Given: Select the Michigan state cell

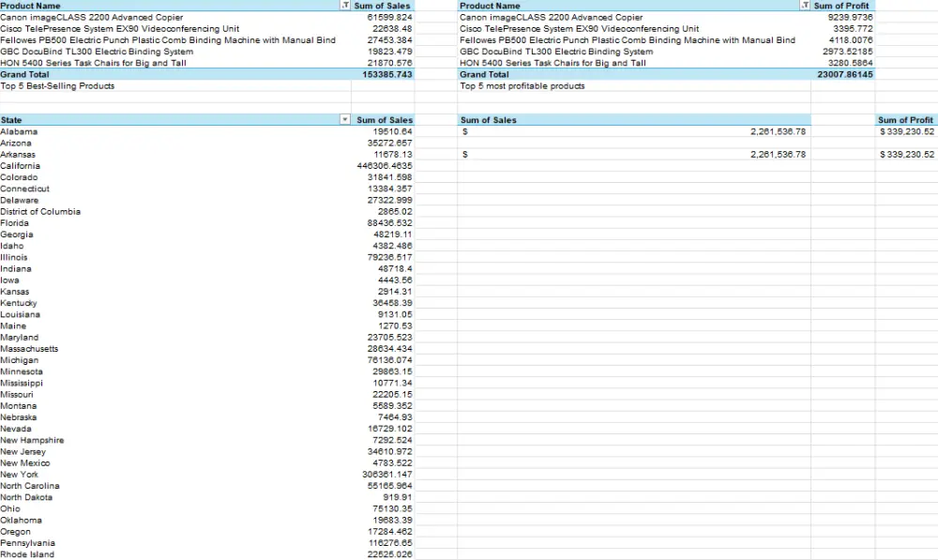Looking at the screenshot, I should coord(19,359).
